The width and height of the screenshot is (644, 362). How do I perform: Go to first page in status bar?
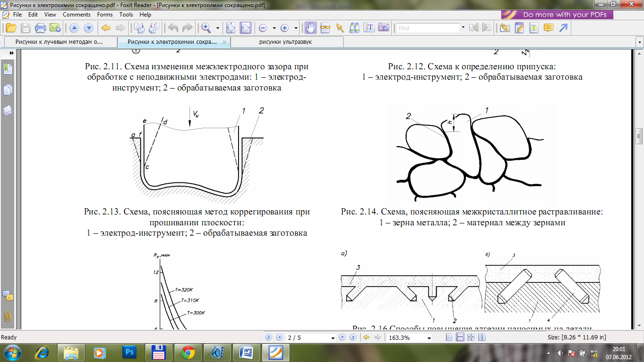tap(269, 337)
